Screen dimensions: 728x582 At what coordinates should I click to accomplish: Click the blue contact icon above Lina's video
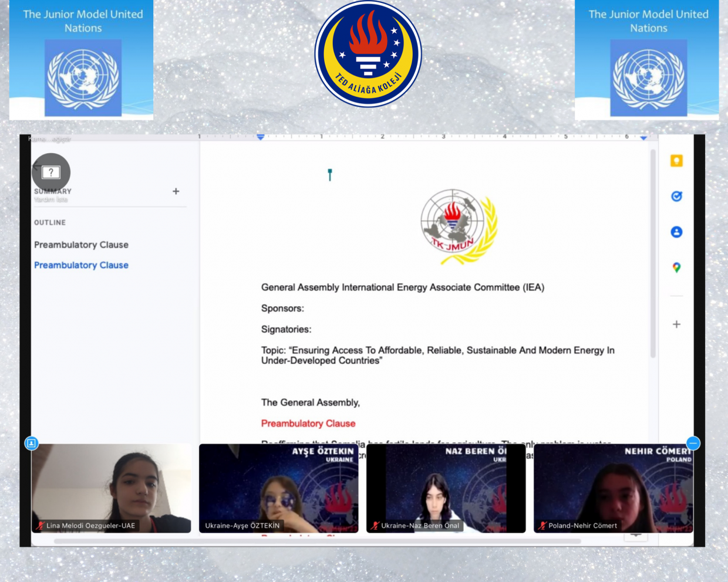[32, 443]
